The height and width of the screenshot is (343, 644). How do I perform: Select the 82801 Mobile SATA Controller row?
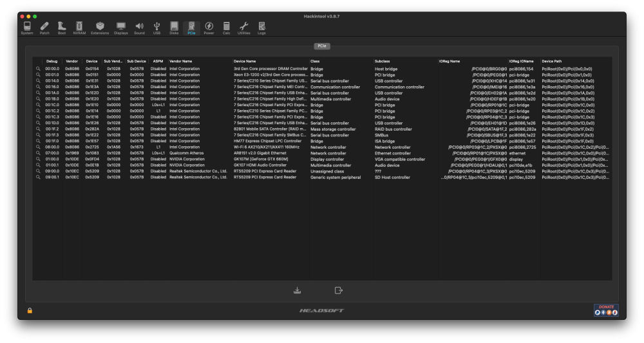pos(322,129)
